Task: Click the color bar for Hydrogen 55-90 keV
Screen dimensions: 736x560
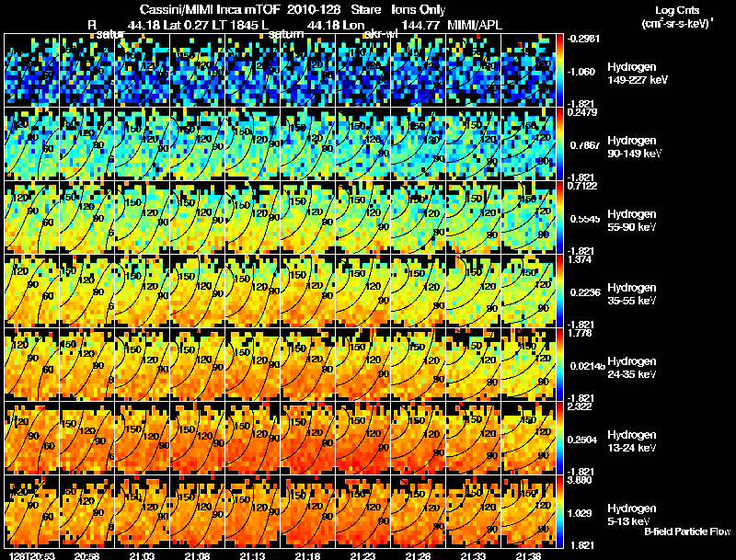Action: click(x=559, y=217)
